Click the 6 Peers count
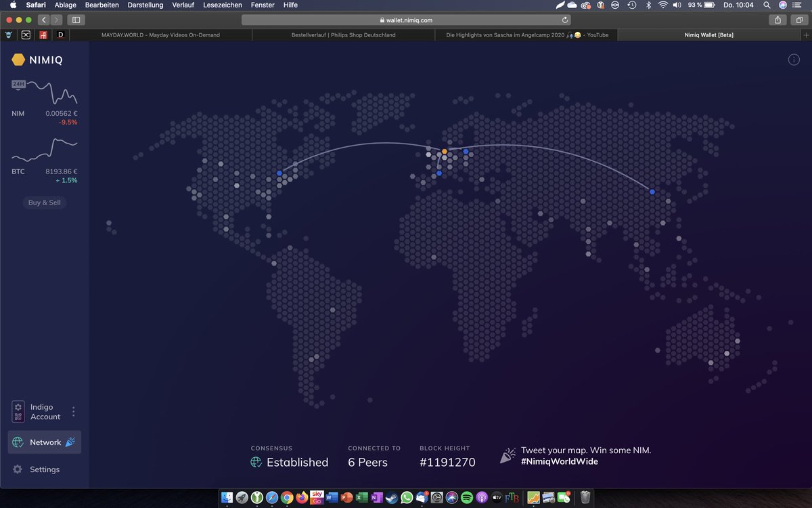This screenshot has width=812, height=508. click(x=367, y=463)
